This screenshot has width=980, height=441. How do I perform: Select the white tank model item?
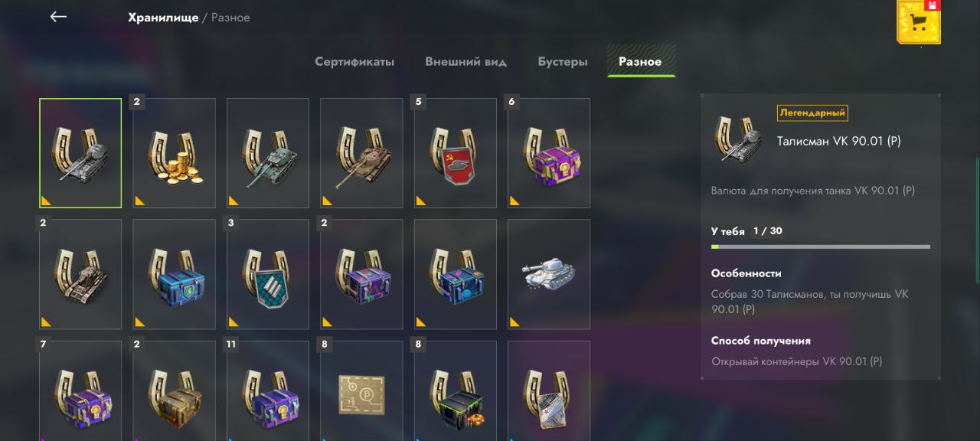coord(549,274)
